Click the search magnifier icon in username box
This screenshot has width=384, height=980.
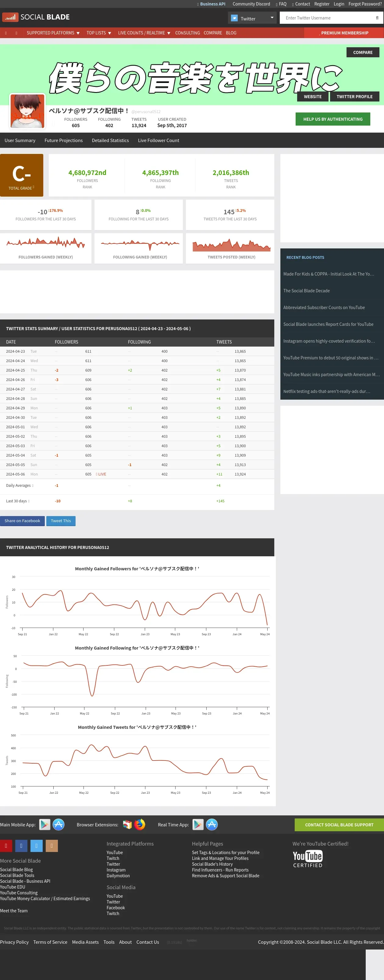(x=377, y=18)
